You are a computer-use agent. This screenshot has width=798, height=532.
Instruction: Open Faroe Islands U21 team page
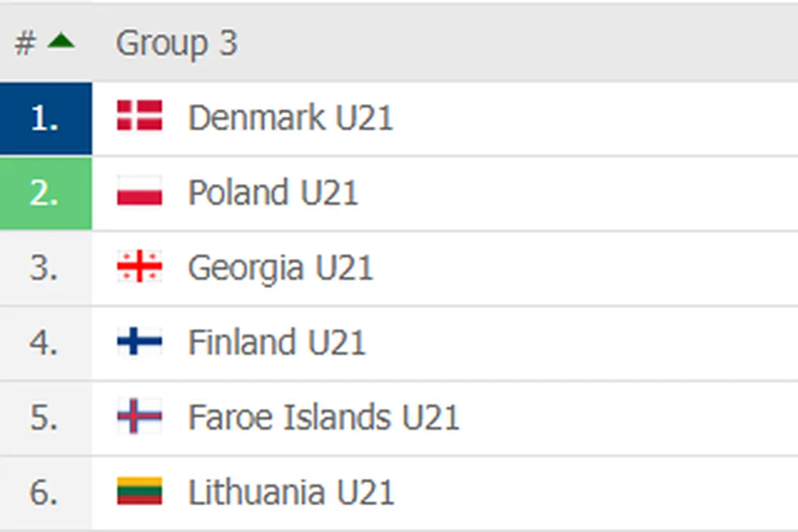click(323, 417)
